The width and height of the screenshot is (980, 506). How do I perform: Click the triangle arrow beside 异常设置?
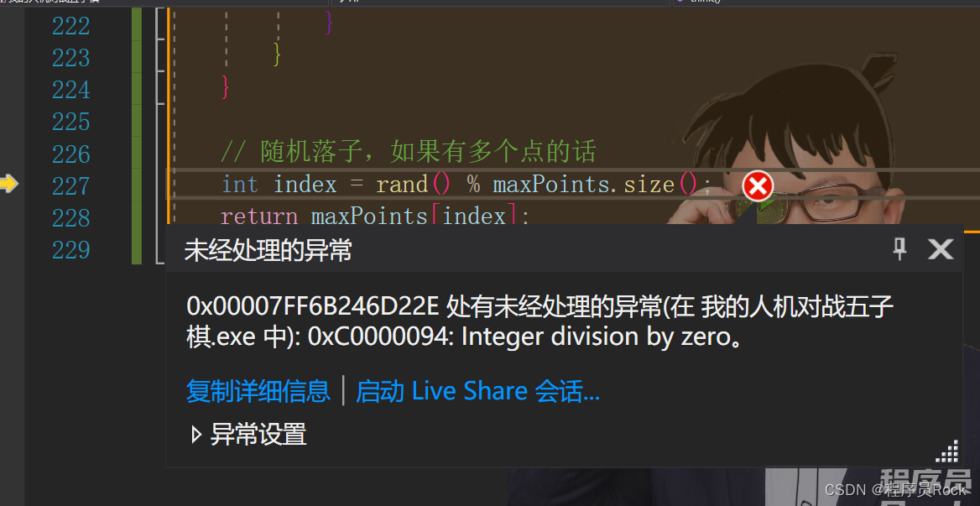click(x=196, y=434)
